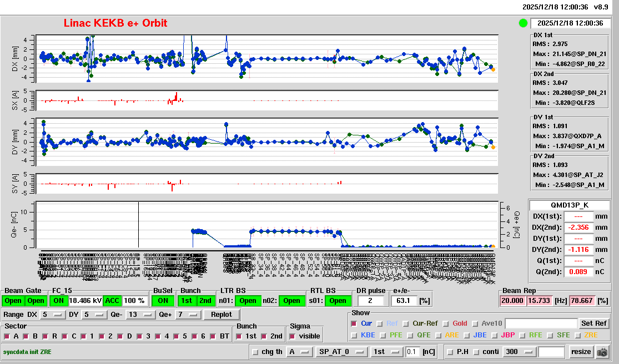Click the BuSel ON indicator
This screenshot has height=364, width=619.
(163, 301)
